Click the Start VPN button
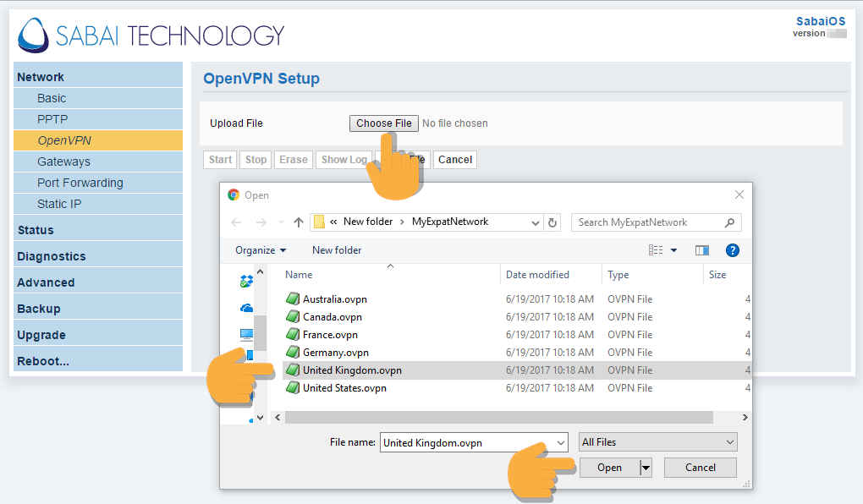 click(x=220, y=160)
